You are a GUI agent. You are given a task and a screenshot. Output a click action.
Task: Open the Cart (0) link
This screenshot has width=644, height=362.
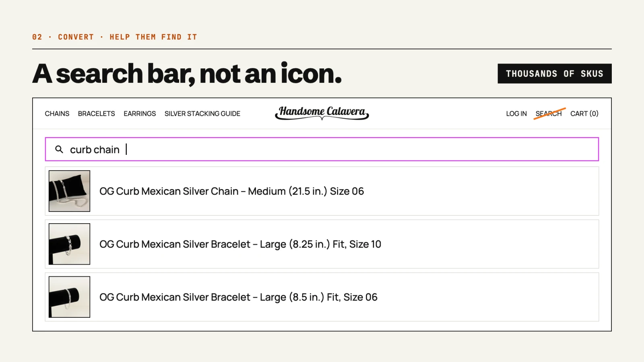coord(584,114)
